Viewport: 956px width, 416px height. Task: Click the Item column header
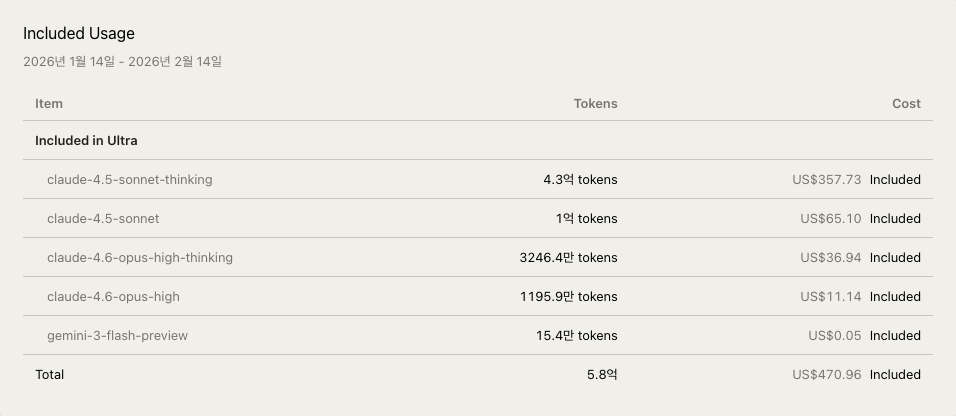[x=49, y=104]
